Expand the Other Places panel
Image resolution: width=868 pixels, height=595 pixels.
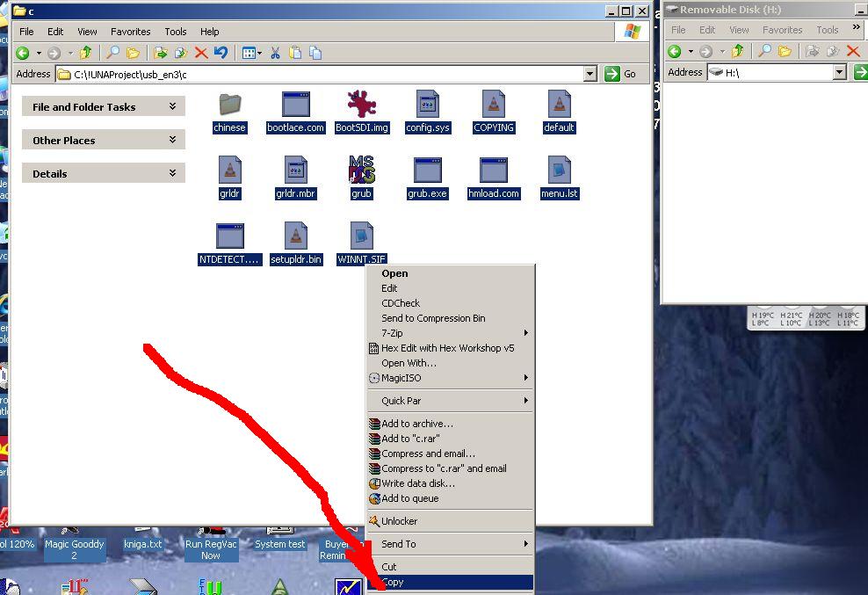(172, 140)
